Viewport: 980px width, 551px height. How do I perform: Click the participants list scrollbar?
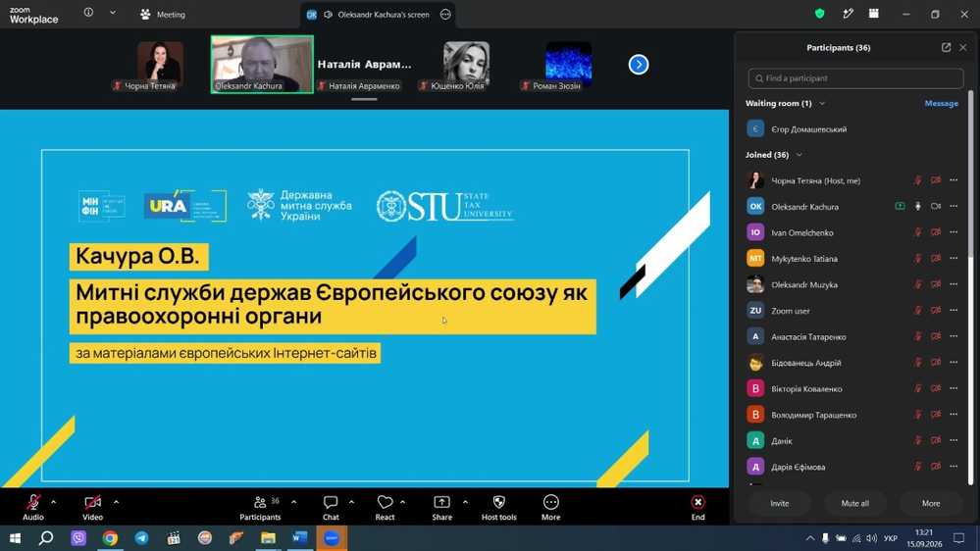pyautogui.click(x=970, y=175)
